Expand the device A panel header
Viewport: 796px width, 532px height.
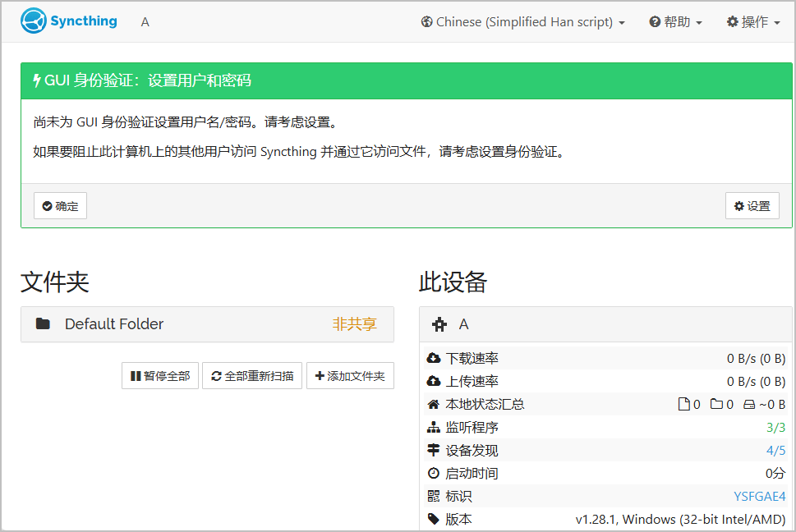point(605,324)
